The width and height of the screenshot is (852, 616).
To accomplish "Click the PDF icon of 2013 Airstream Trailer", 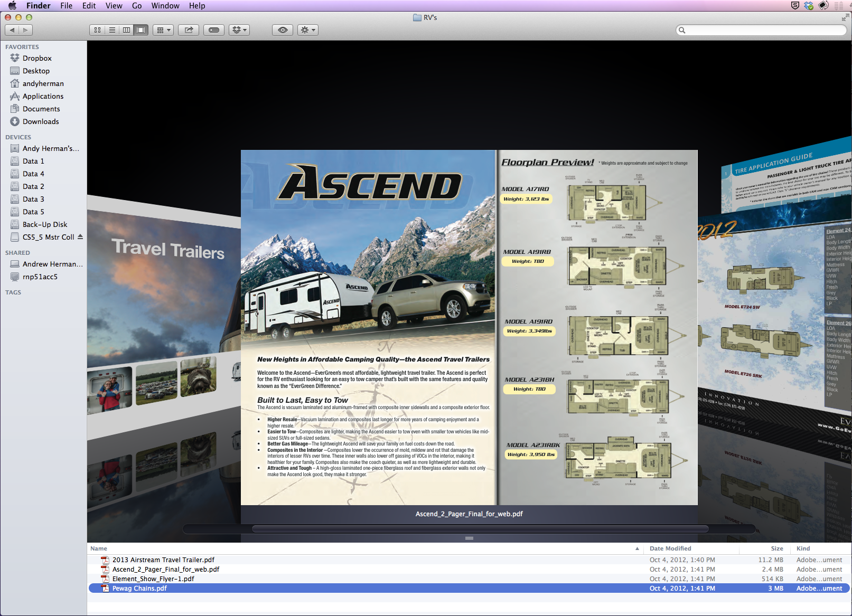I will point(105,560).
